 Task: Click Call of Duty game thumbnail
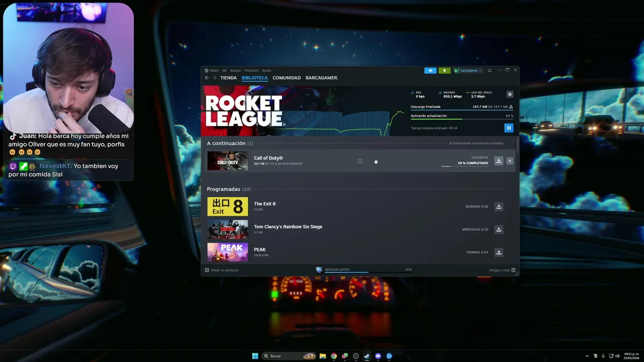click(227, 161)
